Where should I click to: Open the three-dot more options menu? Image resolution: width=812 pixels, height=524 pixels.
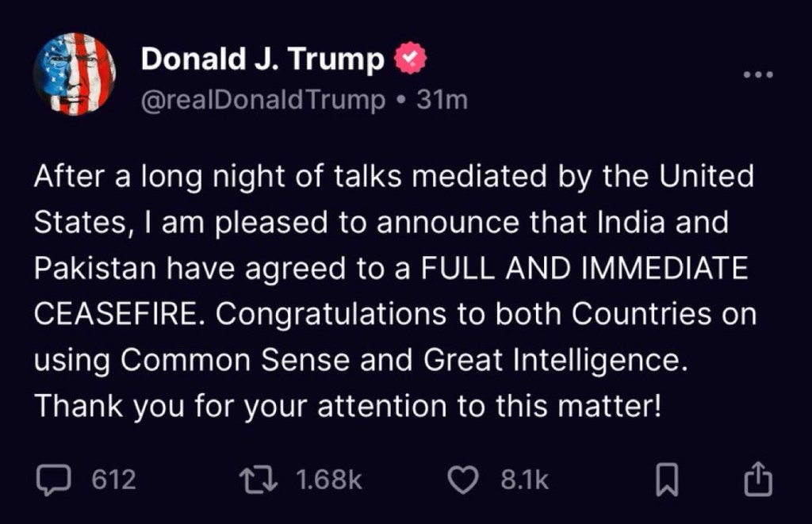757,75
